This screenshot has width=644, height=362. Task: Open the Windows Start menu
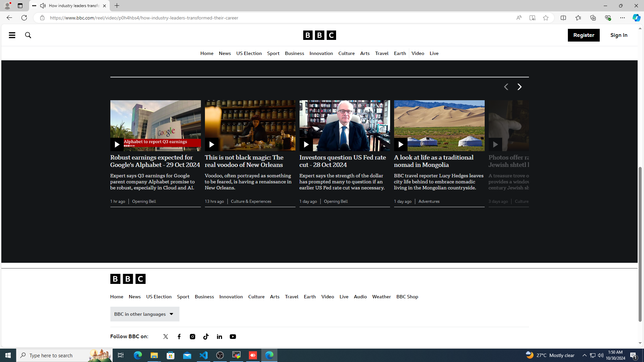click(x=8, y=355)
